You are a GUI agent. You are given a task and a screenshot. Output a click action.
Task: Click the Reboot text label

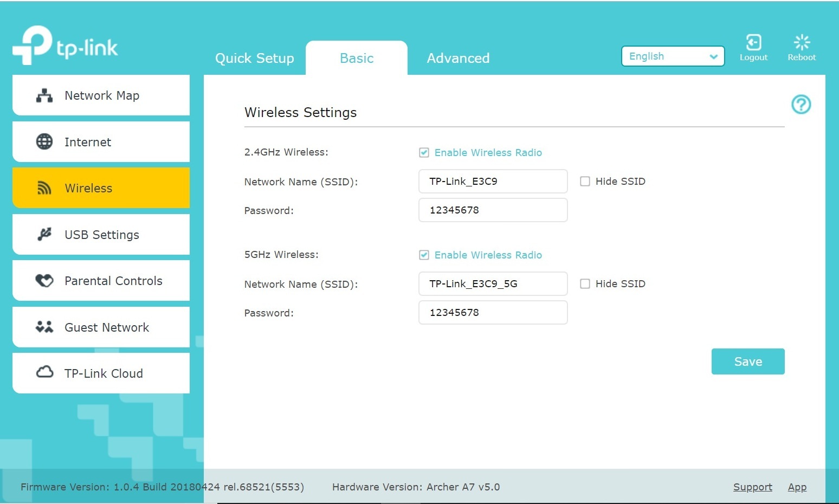(x=802, y=57)
